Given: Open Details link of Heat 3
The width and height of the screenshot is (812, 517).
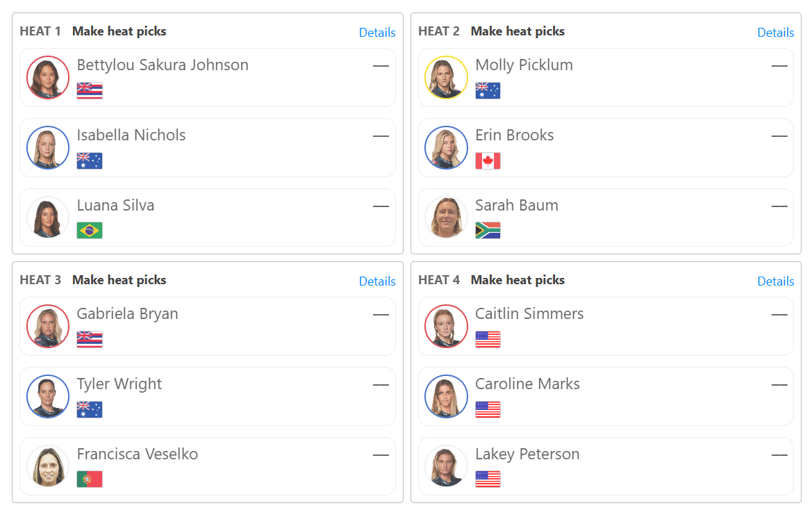Looking at the screenshot, I should [377, 281].
